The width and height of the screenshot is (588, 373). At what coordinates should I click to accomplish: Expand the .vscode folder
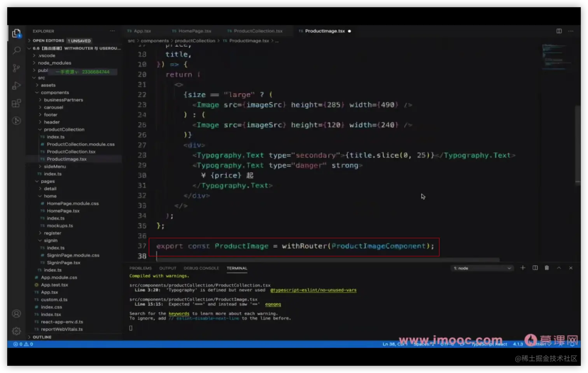tap(47, 56)
